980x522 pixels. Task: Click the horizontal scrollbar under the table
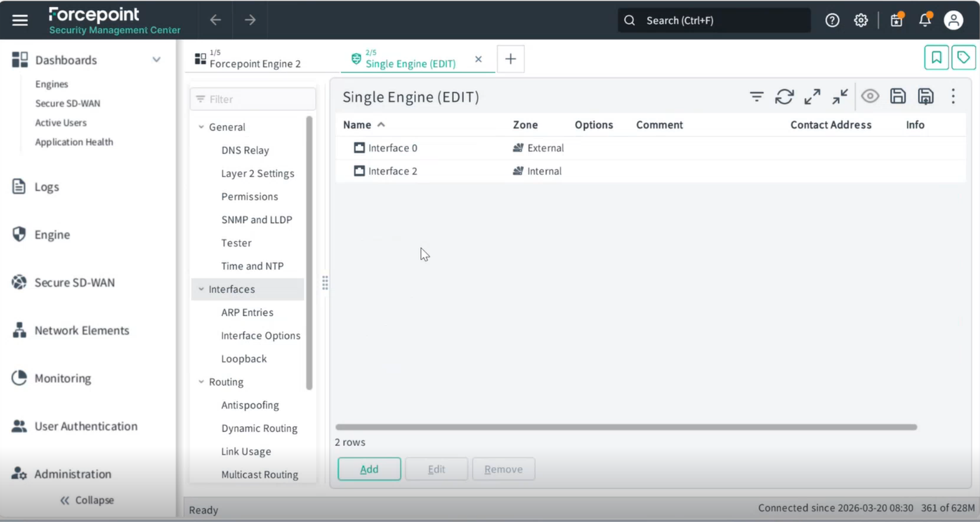coord(626,427)
